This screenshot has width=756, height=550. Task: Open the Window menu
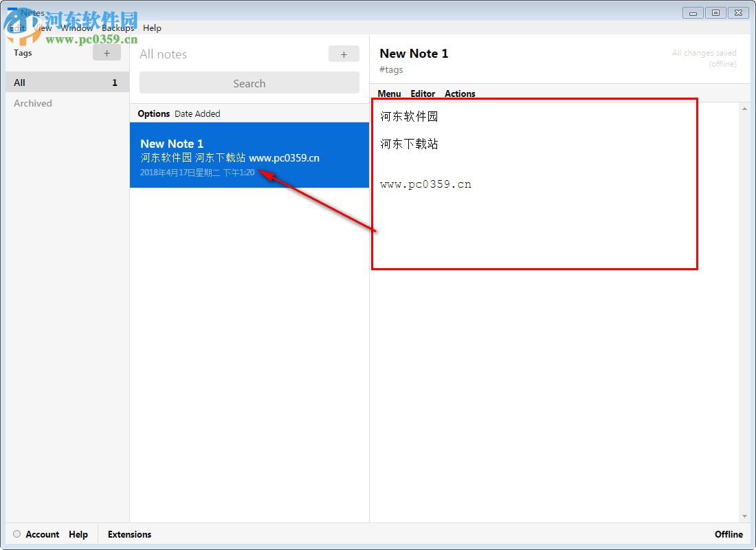(x=77, y=28)
